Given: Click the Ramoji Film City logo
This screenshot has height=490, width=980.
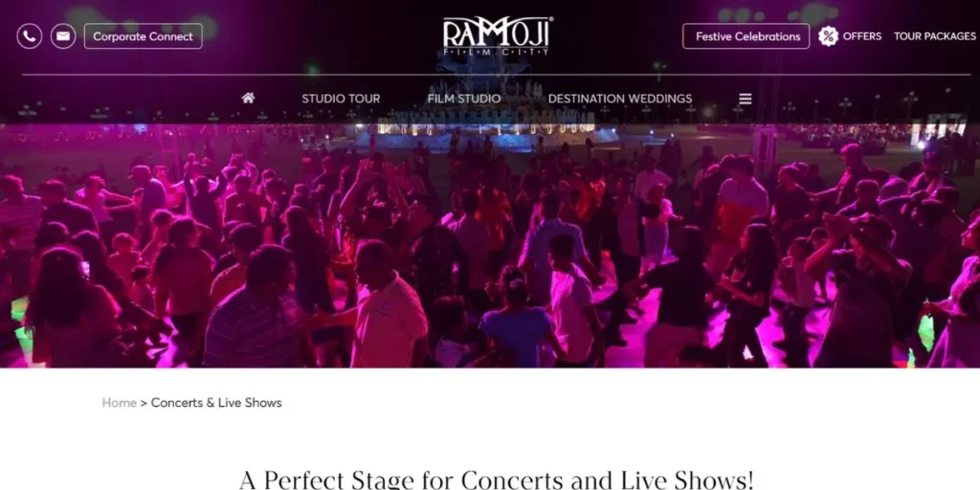Looking at the screenshot, I should (498, 36).
